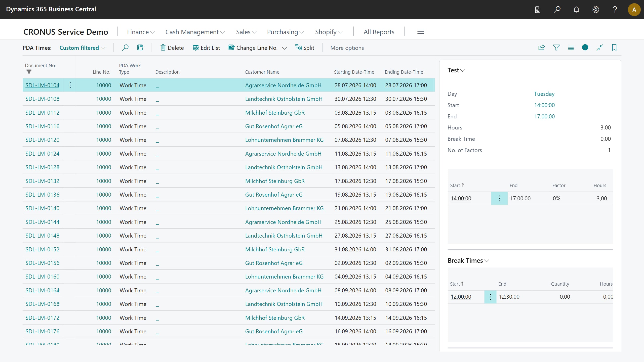This screenshot has height=362, width=644.
Task: Open All Reports
Action: point(379,32)
